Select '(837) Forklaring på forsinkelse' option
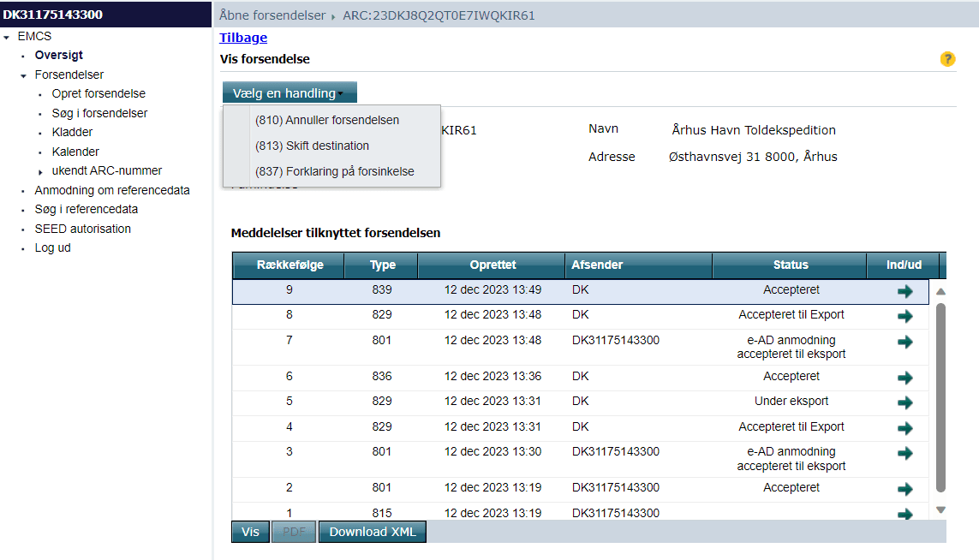This screenshot has height=560, width=979. pyautogui.click(x=334, y=171)
